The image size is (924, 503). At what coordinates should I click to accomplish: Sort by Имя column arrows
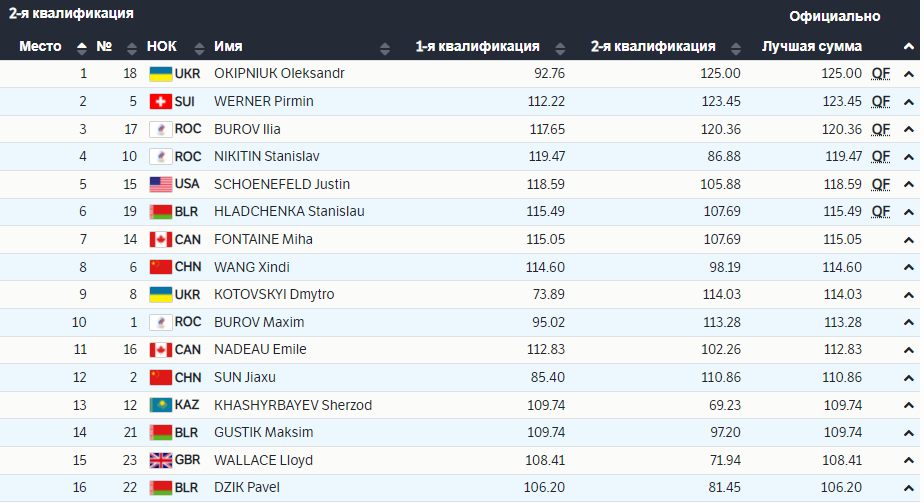[385, 47]
